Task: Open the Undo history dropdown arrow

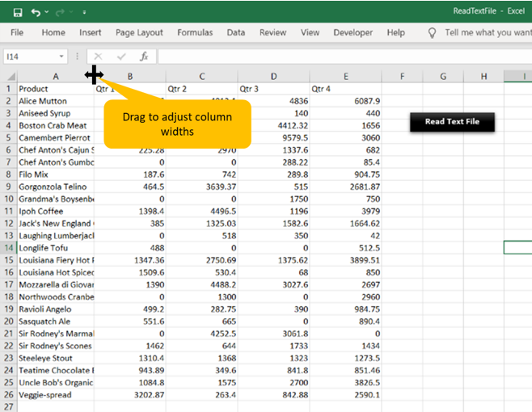Action: [x=47, y=13]
